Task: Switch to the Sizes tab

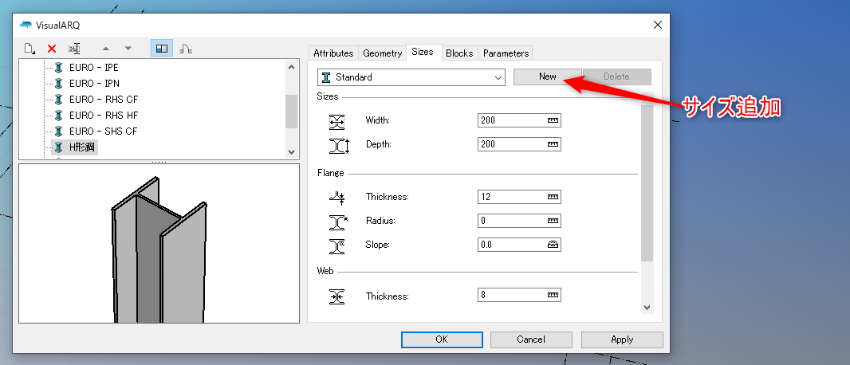Action: point(422,52)
